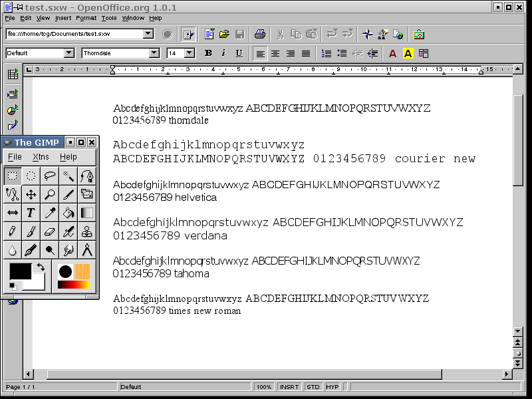
Task: Click the tab stop type button on ruler
Action: 29,70
